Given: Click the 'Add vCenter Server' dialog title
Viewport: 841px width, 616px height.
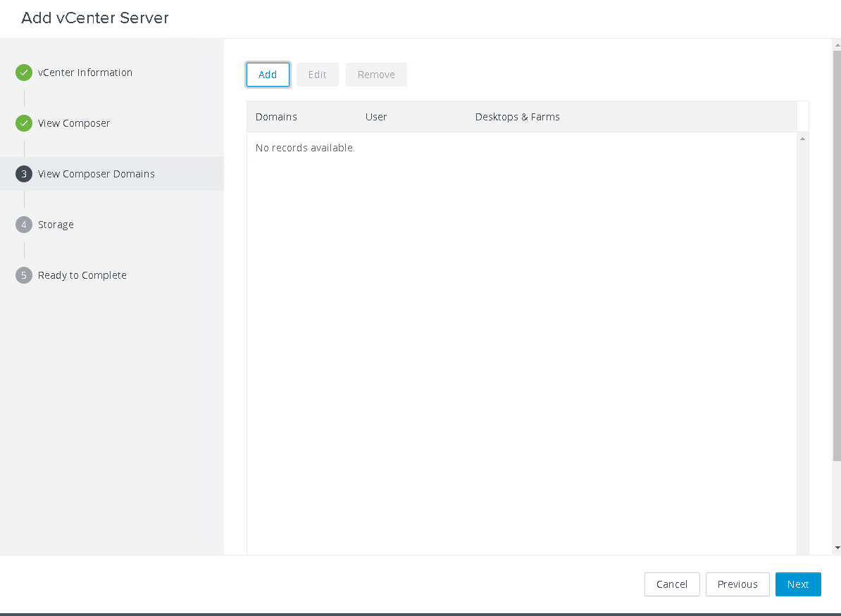Looking at the screenshot, I should tap(95, 18).
